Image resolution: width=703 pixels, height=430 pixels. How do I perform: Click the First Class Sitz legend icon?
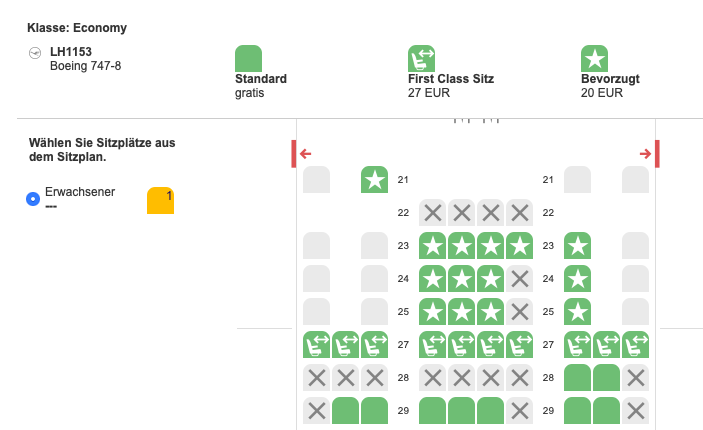(x=422, y=58)
